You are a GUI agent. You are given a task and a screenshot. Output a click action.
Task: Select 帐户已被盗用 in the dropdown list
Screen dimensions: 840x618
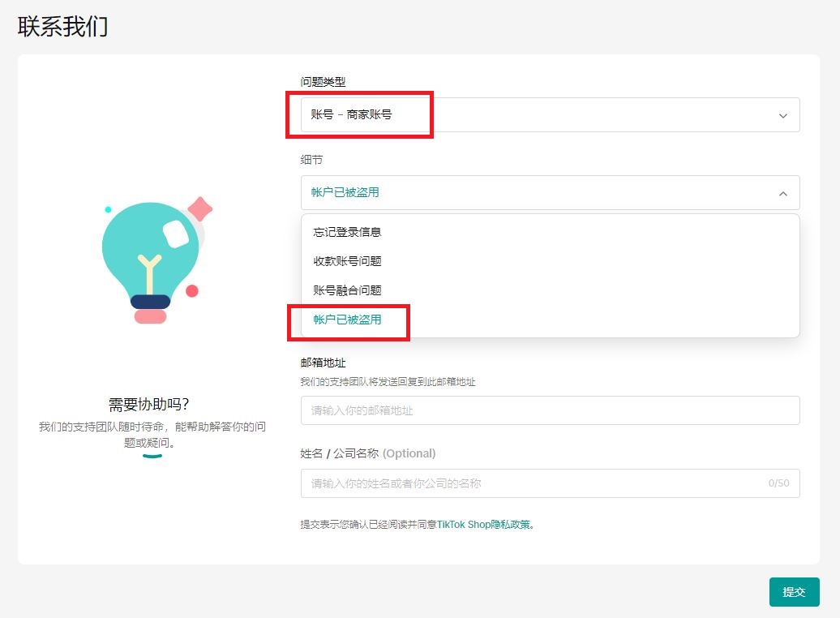click(x=347, y=320)
